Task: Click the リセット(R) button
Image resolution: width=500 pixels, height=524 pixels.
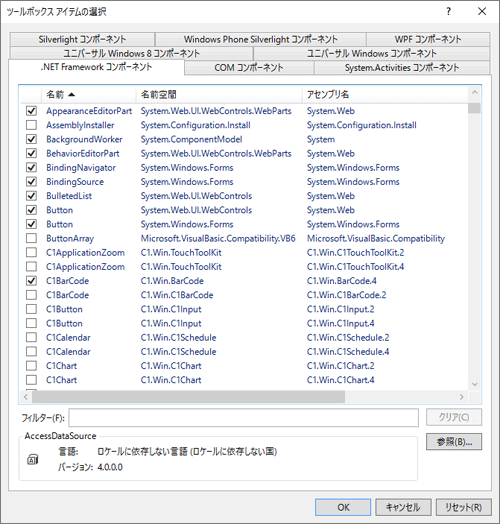Action: point(464,507)
